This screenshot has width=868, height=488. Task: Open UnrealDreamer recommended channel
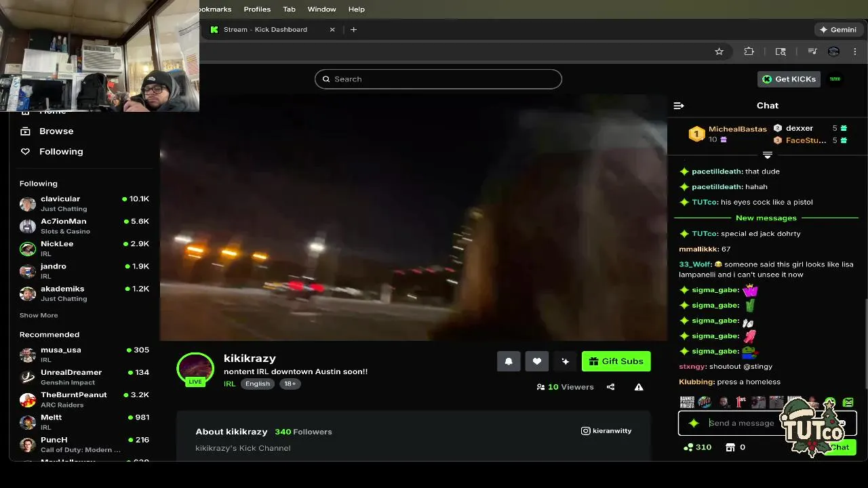tap(84, 377)
